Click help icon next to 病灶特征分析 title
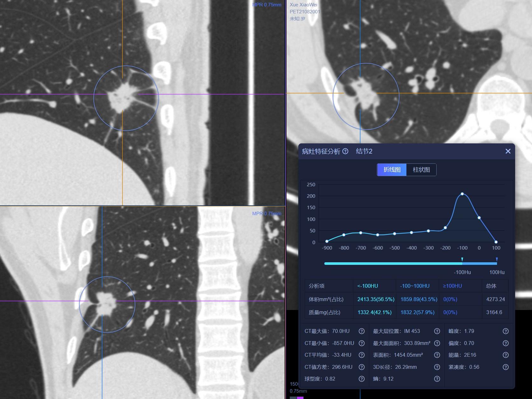Image resolution: width=532 pixels, height=399 pixels. coord(345,151)
